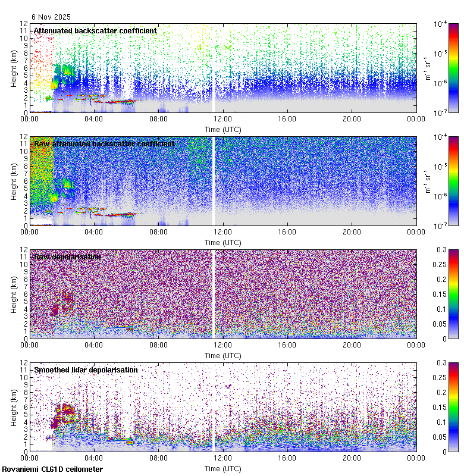Click the 04:00 tick under the second plot
Viewport: 464px width, 476px height.
point(94,232)
